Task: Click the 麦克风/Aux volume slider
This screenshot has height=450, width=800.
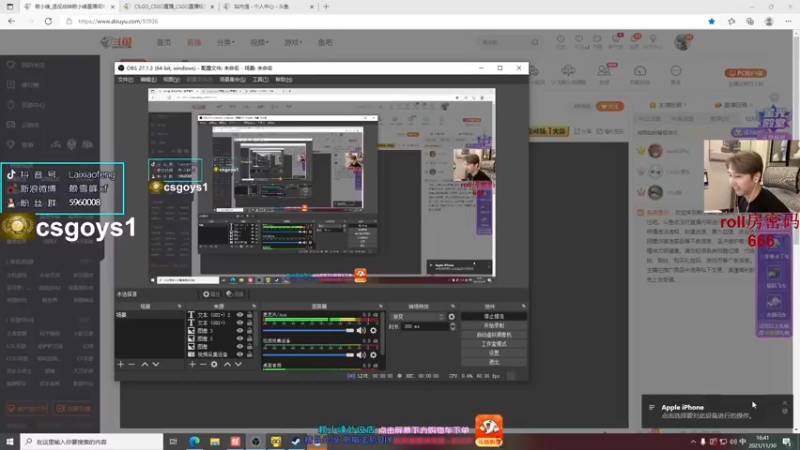Action: [x=308, y=331]
